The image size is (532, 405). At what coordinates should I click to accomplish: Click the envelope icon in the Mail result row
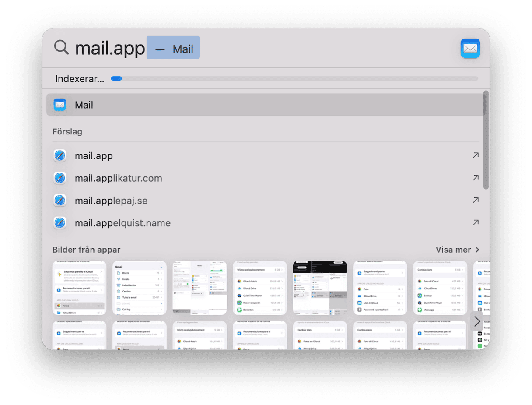(x=59, y=105)
